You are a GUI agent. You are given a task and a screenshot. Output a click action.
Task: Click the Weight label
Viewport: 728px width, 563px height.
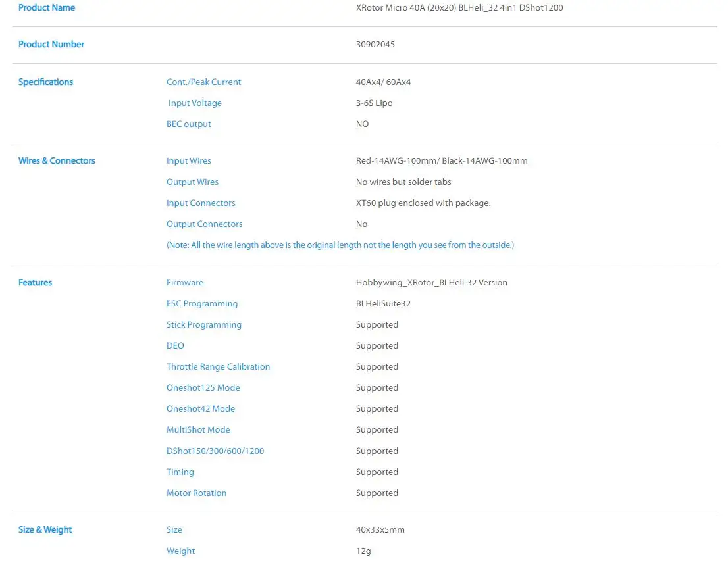pos(180,551)
